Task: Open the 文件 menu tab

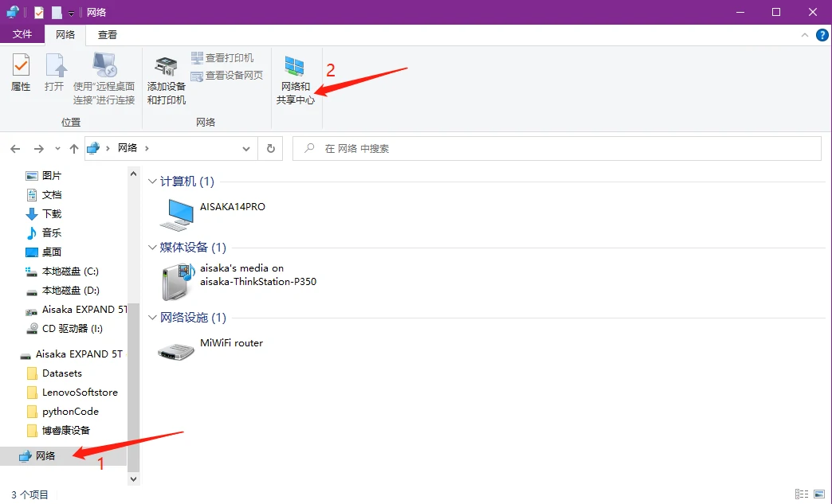Action: [22, 35]
